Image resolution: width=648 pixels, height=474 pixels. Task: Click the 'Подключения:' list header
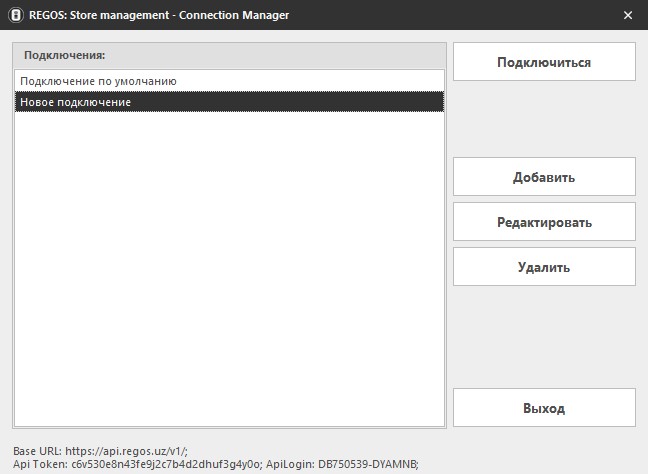[x=65, y=55]
